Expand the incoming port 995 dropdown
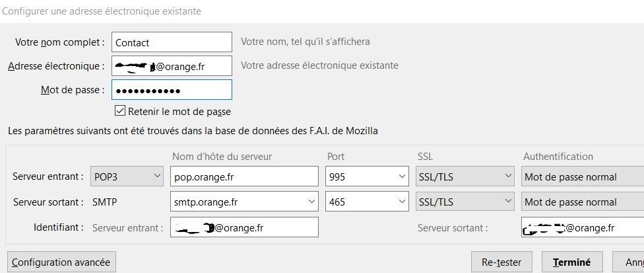Image resolution: width=644 pixels, height=273 pixels. pos(402,176)
